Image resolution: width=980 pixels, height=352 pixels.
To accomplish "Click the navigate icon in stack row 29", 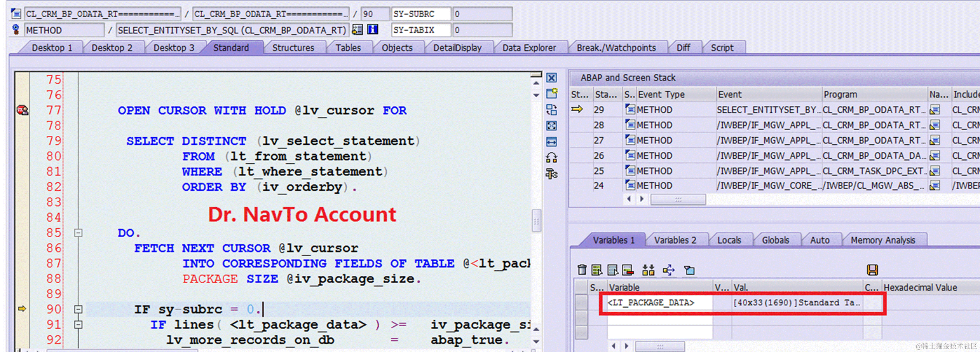I will pos(935,110).
